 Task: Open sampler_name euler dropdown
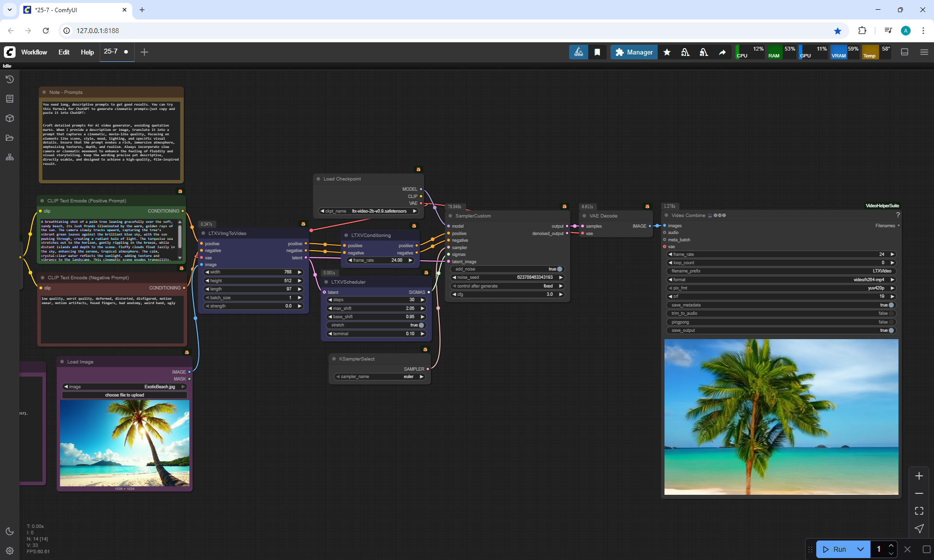[x=379, y=377]
